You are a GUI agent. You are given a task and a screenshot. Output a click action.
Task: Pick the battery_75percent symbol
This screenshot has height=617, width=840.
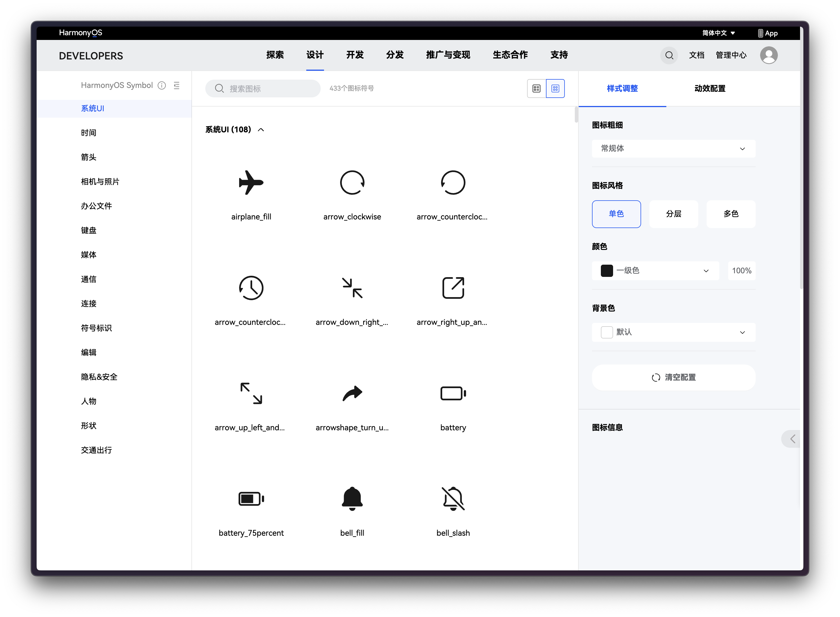coord(251,499)
